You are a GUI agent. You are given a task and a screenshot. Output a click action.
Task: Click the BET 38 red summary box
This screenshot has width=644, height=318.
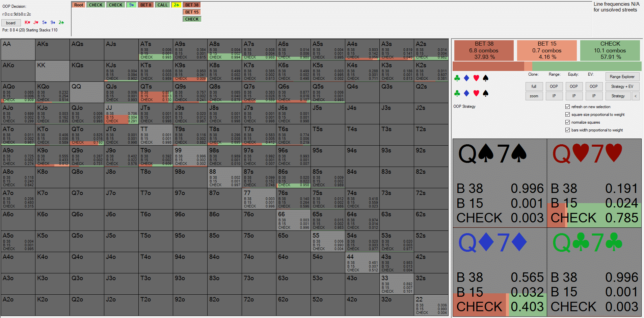(484, 50)
